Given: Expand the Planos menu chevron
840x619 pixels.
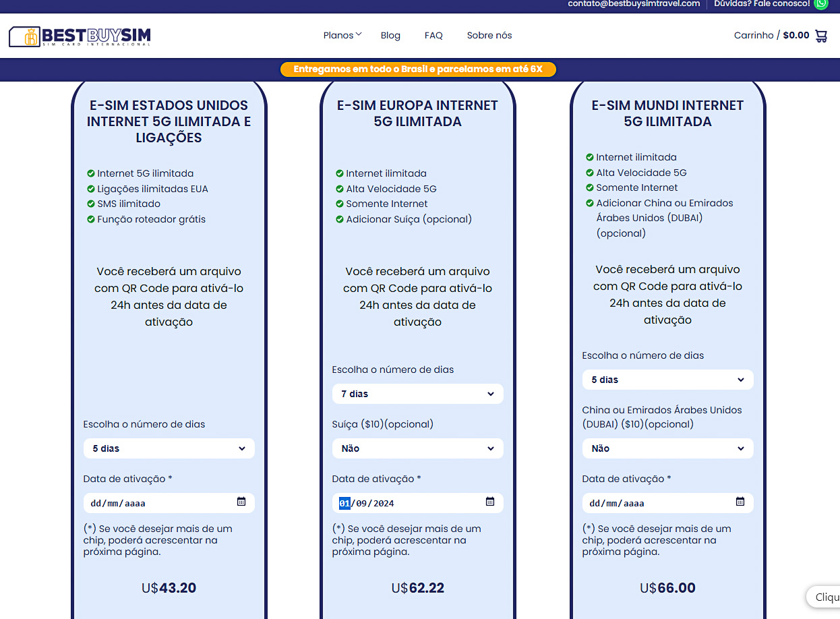Looking at the screenshot, I should (x=359, y=34).
